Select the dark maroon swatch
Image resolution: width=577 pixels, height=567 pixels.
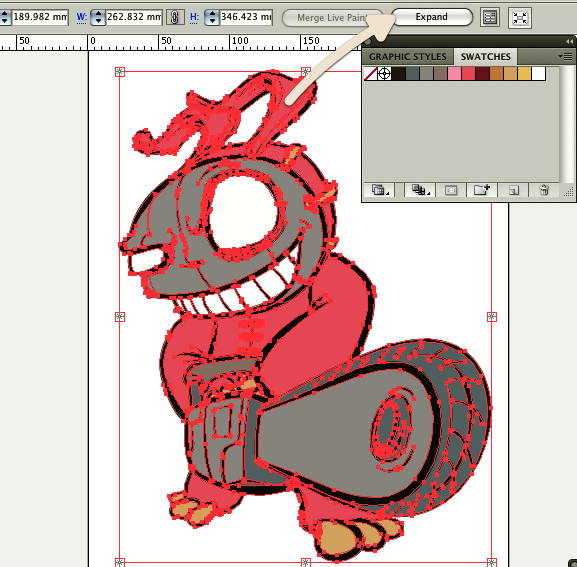tap(482, 74)
